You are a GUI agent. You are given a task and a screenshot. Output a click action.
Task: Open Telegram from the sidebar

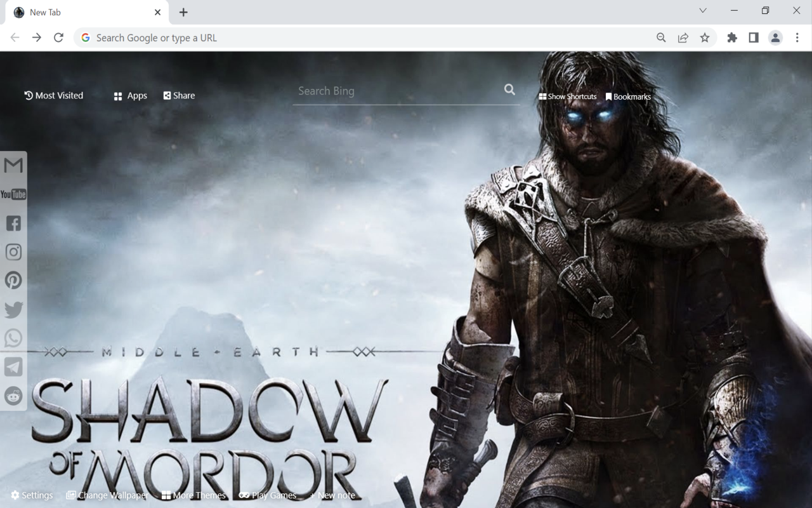13,367
